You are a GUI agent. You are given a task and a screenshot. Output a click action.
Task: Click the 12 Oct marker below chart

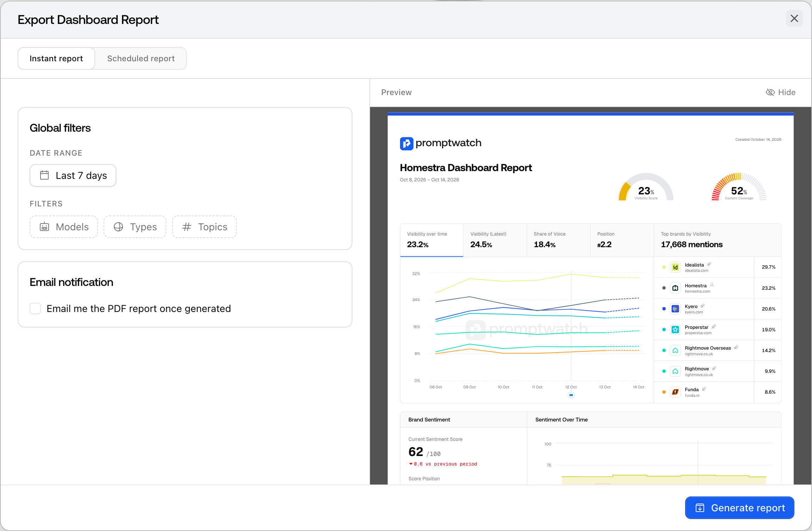pyautogui.click(x=571, y=395)
